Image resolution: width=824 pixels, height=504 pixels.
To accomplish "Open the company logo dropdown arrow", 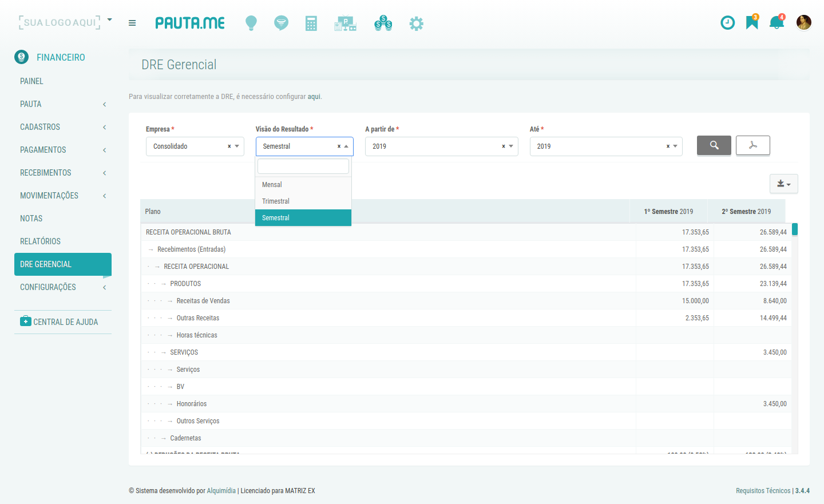I will pos(110,20).
